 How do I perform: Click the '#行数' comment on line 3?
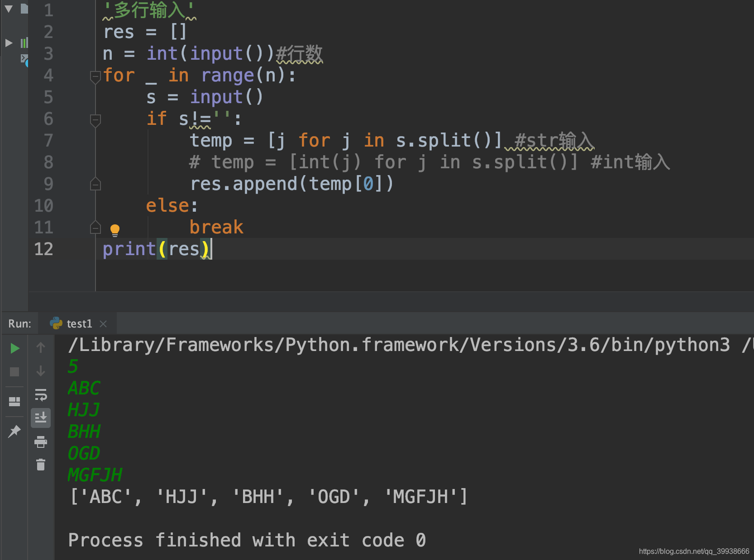[x=299, y=54]
